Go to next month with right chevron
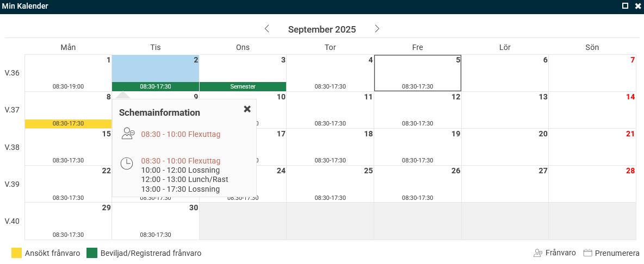Viewport: 644px width, 264px height. 377,29
